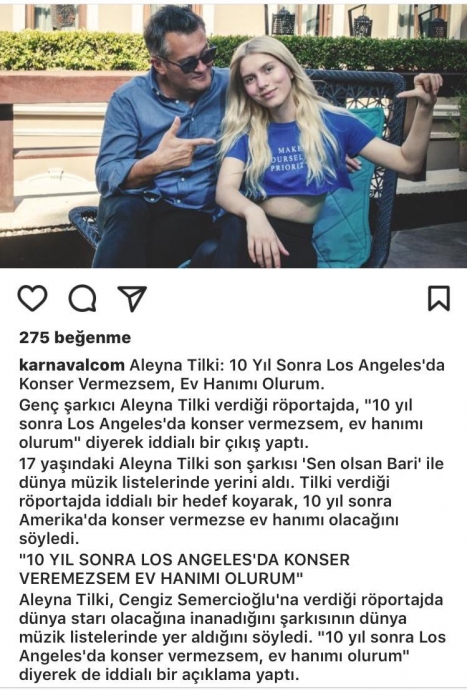Click the uppercase 10 YIL SONRA quote line
The height and width of the screenshot is (690, 467).
(x=184, y=569)
